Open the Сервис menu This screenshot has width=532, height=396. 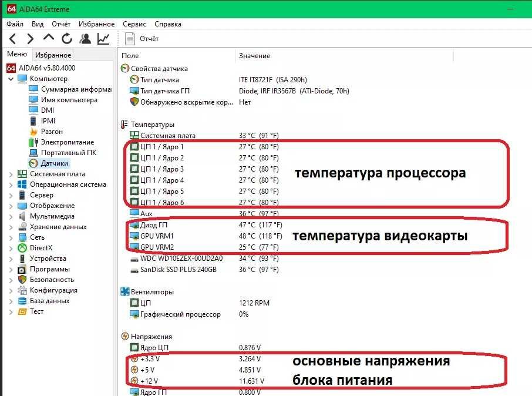pyautogui.click(x=134, y=24)
